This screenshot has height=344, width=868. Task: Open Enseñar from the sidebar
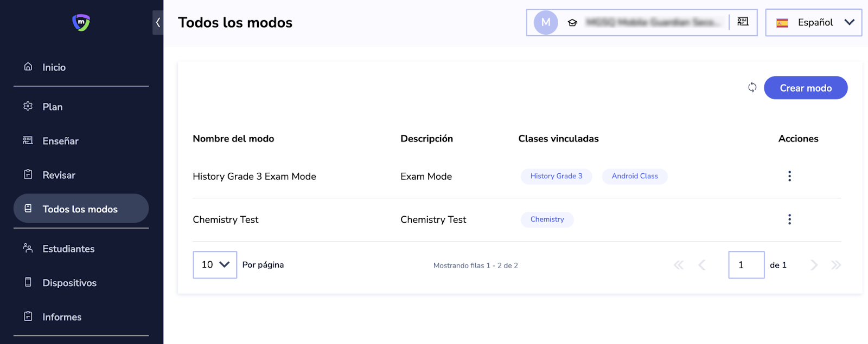click(60, 141)
